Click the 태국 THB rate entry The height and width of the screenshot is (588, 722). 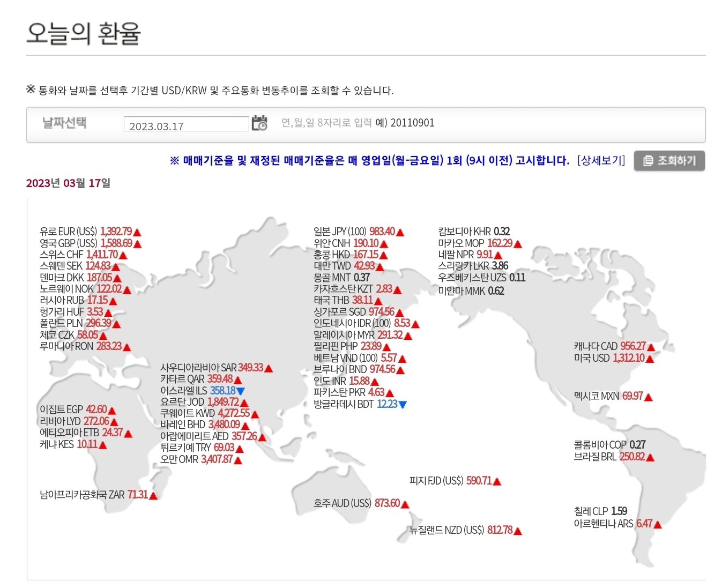pos(348,300)
